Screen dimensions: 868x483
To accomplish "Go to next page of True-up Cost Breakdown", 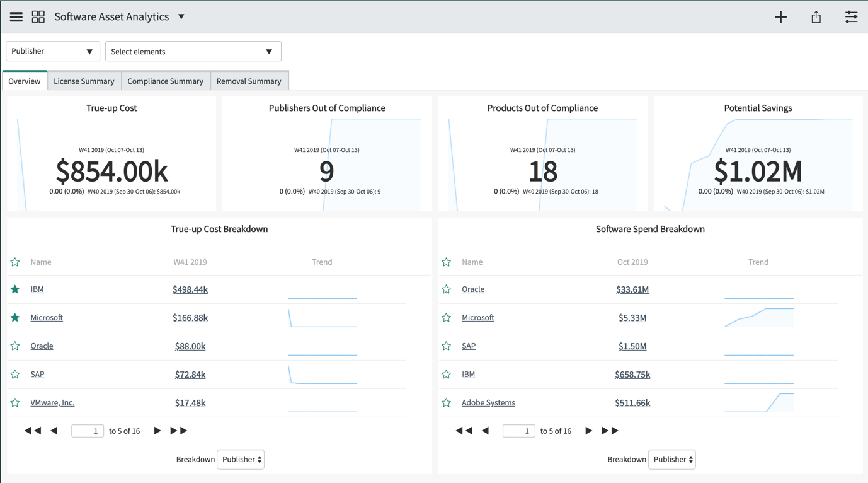I will click(x=157, y=431).
